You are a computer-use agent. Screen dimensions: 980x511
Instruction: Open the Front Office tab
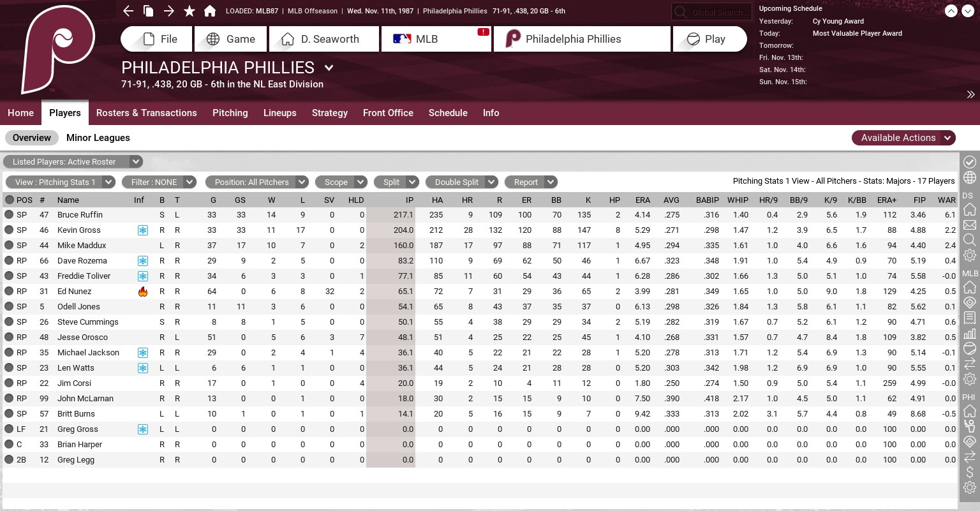point(388,113)
